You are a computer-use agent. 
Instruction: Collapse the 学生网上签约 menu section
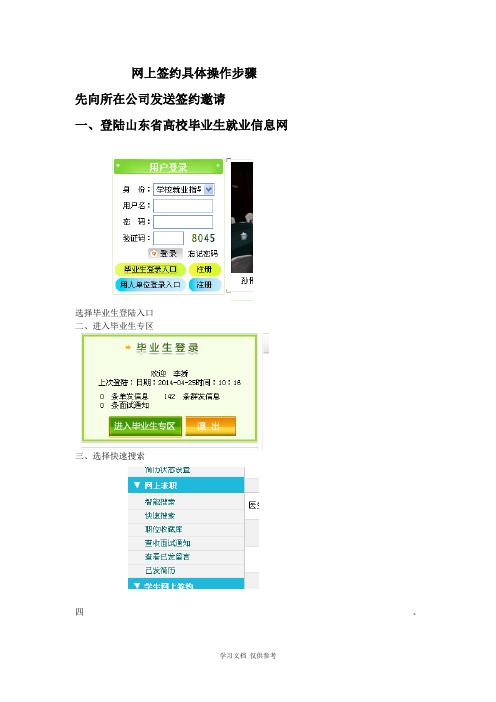(186, 584)
